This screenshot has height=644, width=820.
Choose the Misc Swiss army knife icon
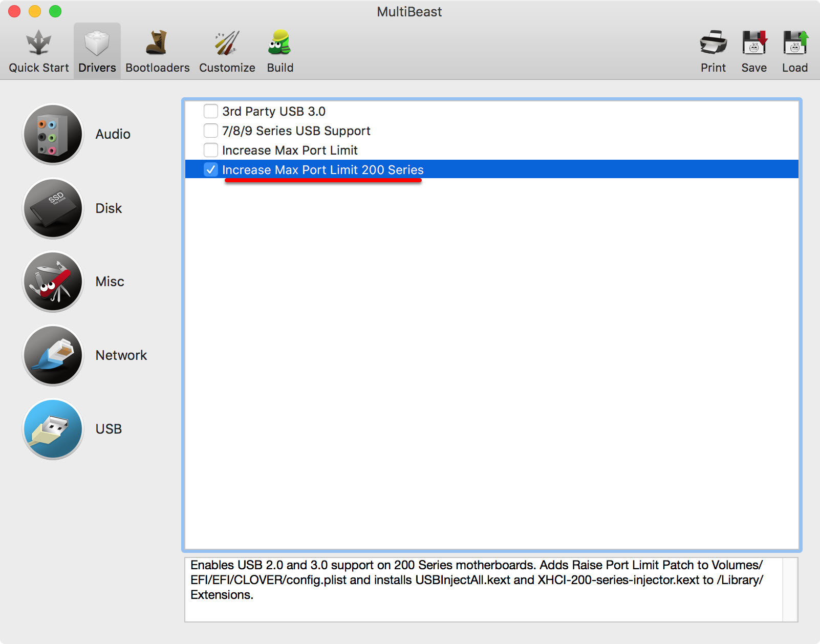pyautogui.click(x=53, y=282)
